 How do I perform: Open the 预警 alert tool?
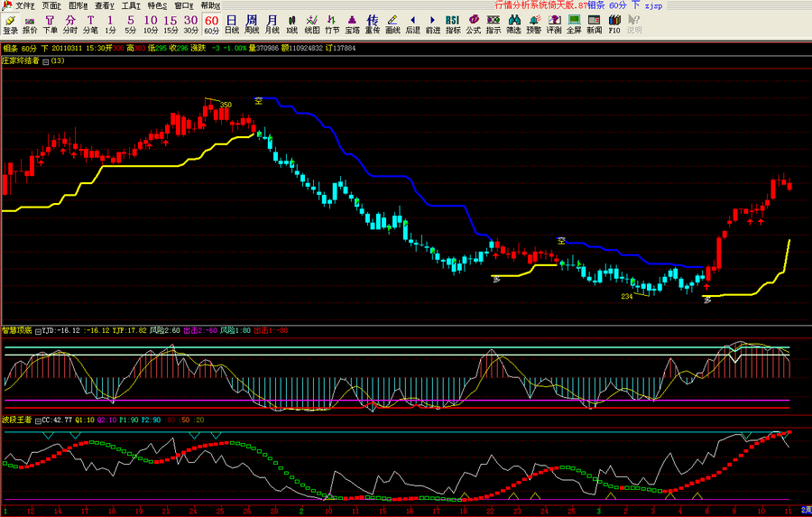click(534, 23)
